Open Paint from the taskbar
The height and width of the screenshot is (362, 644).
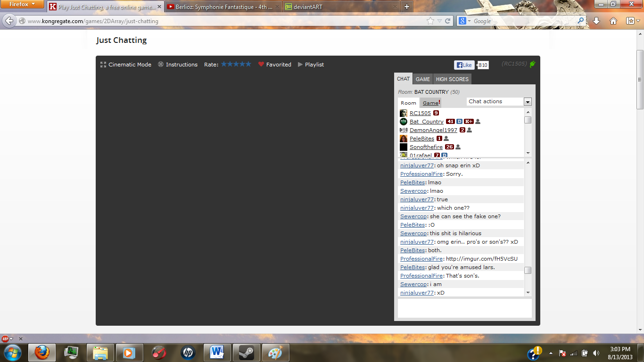(275, 353)
